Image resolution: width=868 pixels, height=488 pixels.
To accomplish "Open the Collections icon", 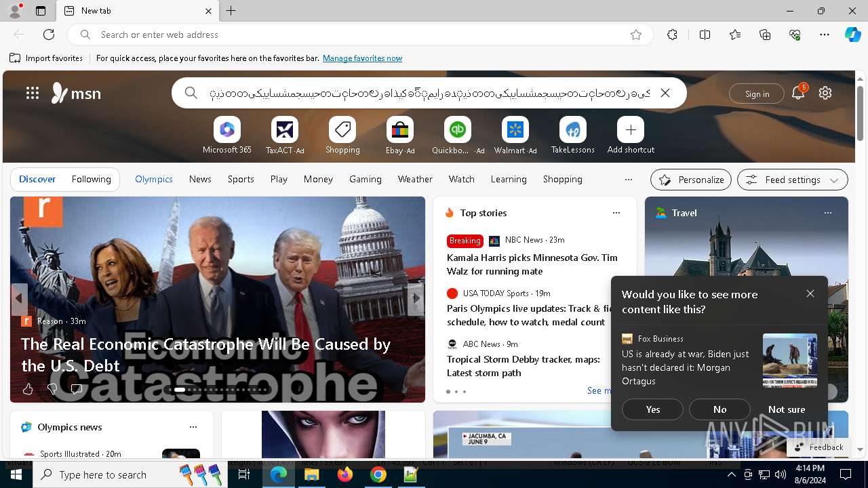I will coord(765,35).
